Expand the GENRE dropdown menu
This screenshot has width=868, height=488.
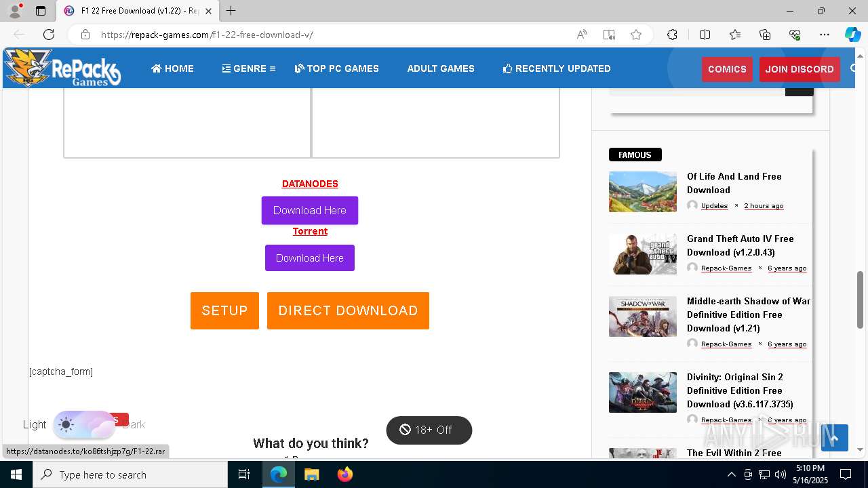(x=248, y=68)
